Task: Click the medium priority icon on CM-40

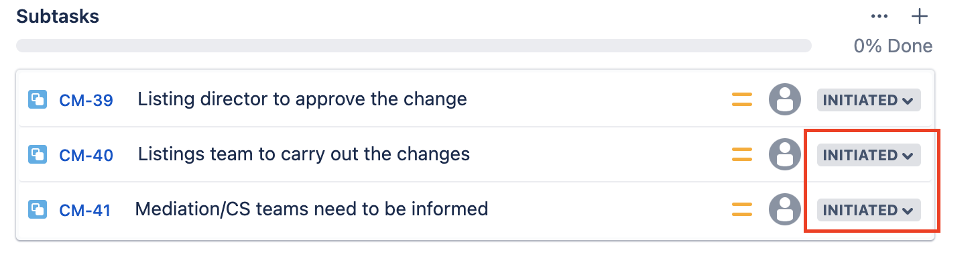Action: pos(741,155)
